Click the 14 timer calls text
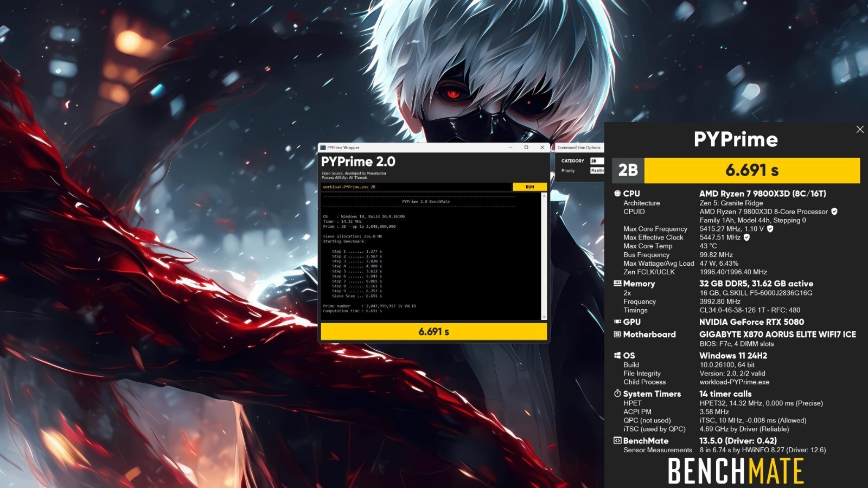The width and height of the screenshot is (868, 488). coord(725,394)
